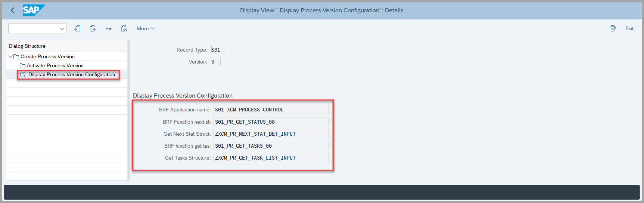Click the Record Type field
This screenshot has width=644, height=203.
217,50
